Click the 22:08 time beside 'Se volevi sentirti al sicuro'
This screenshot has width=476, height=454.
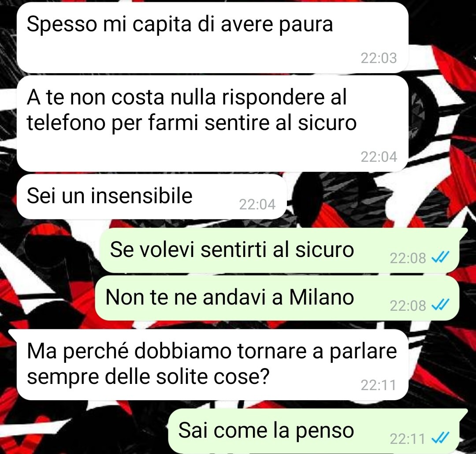[408, 258]
